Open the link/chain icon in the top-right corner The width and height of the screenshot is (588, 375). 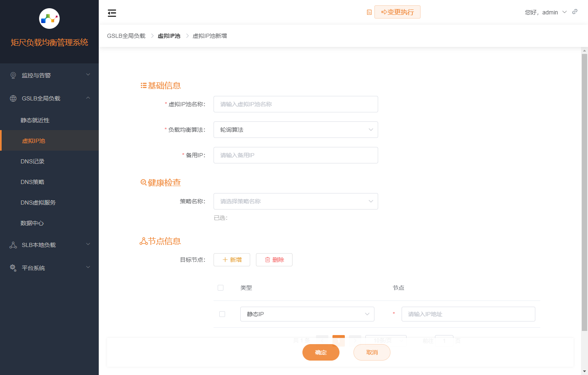[575, 12]
